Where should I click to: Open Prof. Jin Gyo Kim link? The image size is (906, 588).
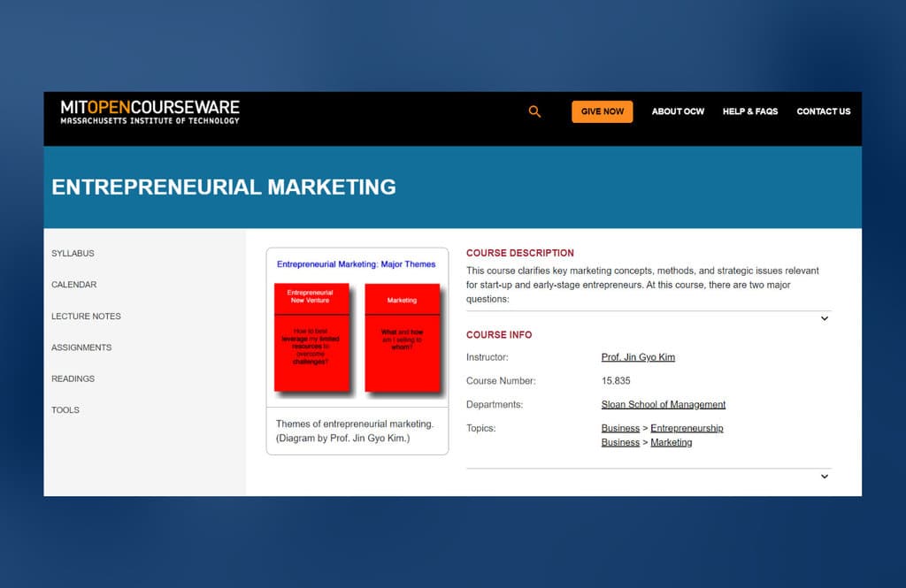pyautogui.click(x=638, y=357)
